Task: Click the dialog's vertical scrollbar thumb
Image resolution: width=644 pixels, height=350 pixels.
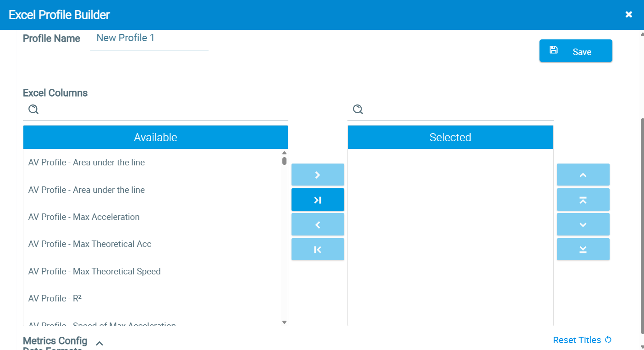Action: [642, 226]
